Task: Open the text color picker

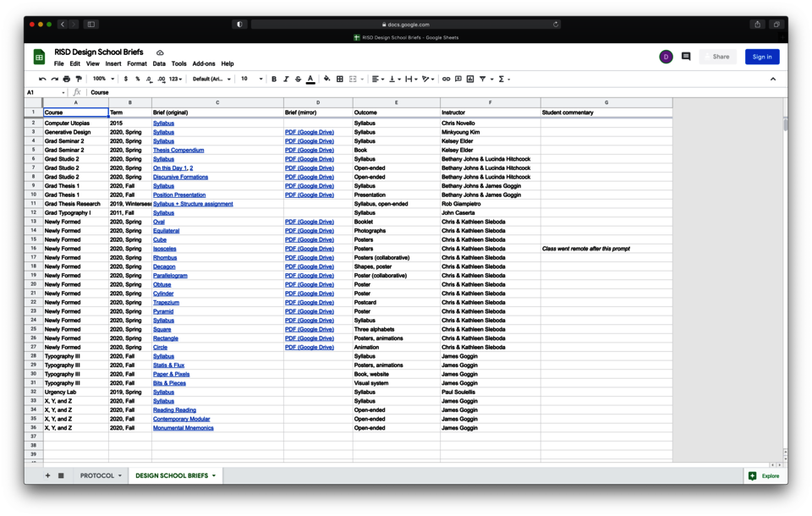Action: 310,79
